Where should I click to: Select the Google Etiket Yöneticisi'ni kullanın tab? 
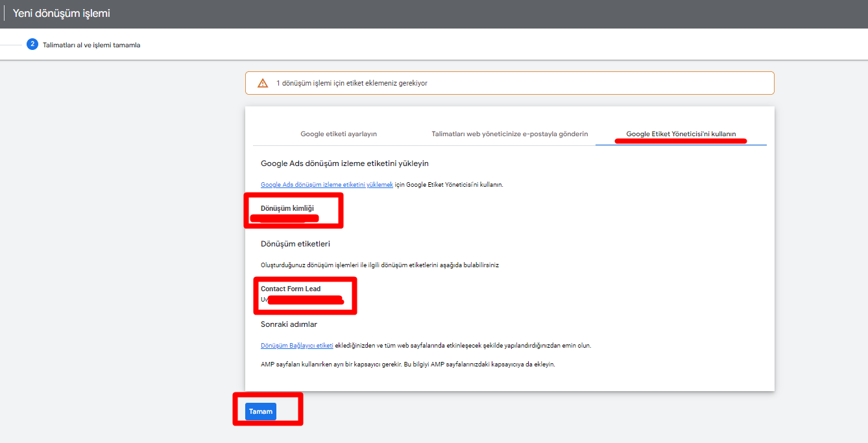[681, 134]
